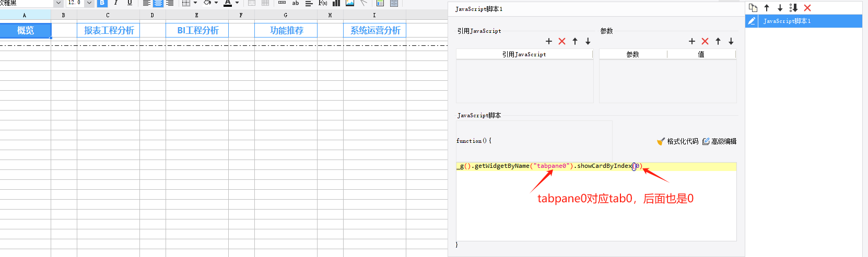Apply cell border style

[x=186, y=3]
